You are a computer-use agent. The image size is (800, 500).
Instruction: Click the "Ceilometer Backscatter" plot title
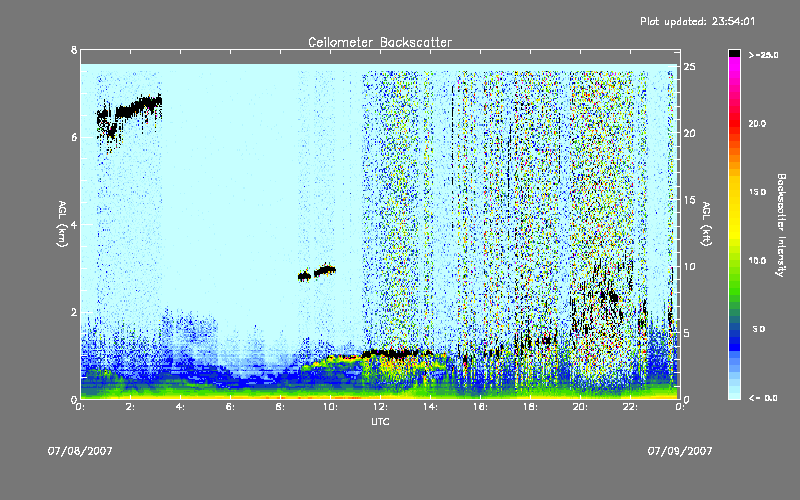point(380,42)
